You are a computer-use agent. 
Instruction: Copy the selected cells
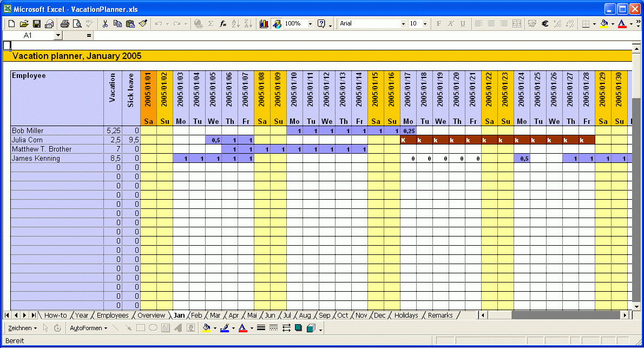[x=117, y=24]
